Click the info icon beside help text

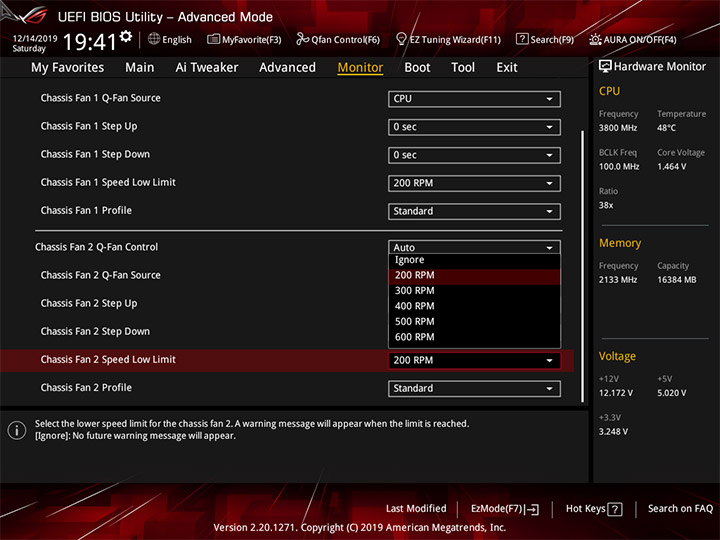tap(17, 430)
